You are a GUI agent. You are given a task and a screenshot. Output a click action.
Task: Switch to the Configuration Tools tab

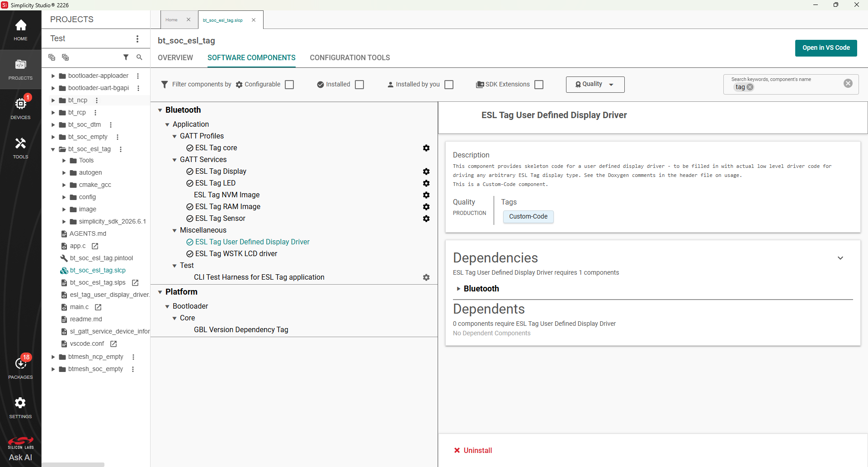click(350, 58)
